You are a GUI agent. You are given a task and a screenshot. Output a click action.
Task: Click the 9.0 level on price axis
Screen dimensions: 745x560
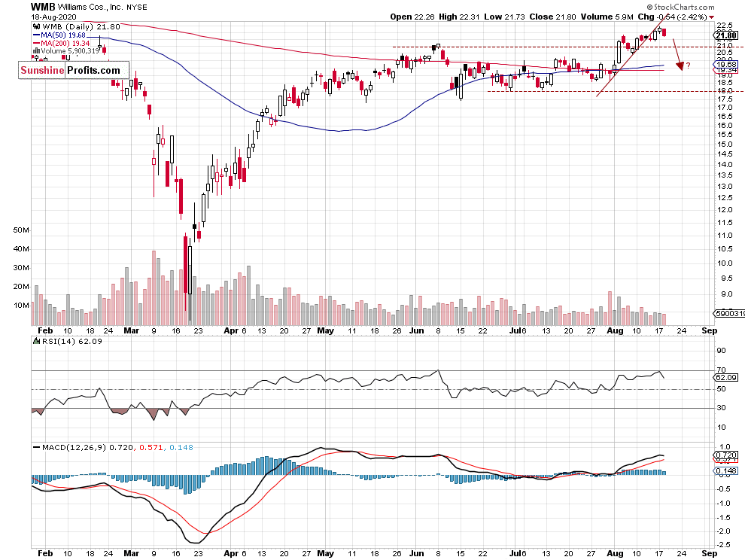(x=727, y=294)
